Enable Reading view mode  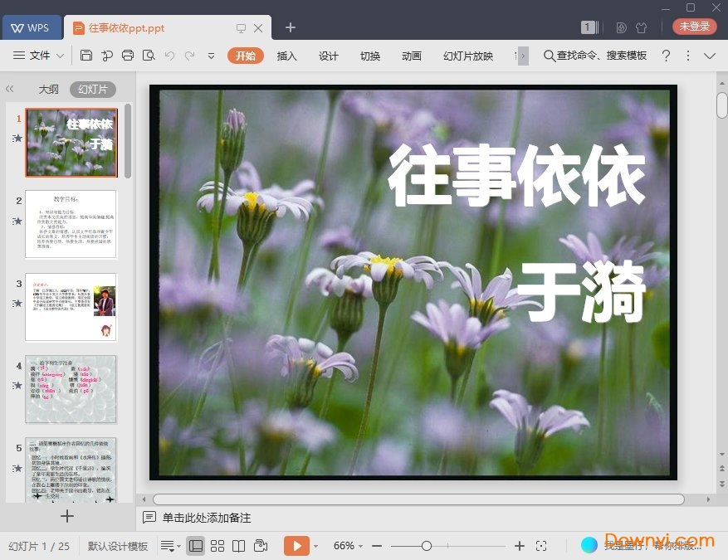tap(239, 546)
